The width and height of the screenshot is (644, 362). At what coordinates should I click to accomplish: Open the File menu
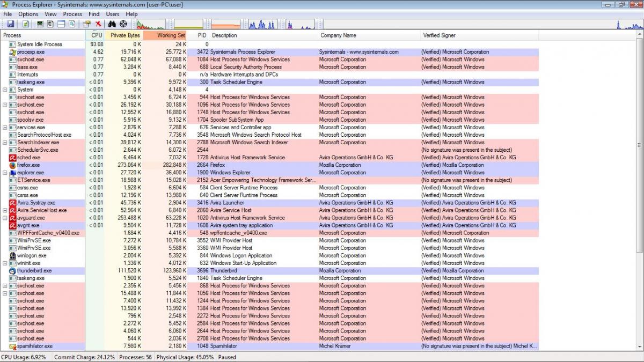pos(8,14)
